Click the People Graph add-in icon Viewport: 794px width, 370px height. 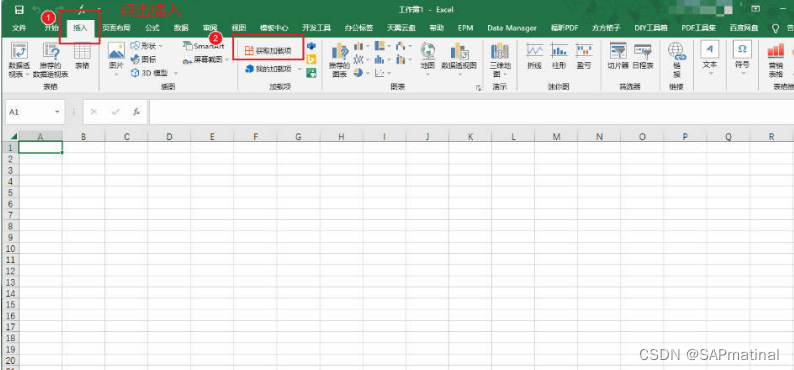click(311, 73)
